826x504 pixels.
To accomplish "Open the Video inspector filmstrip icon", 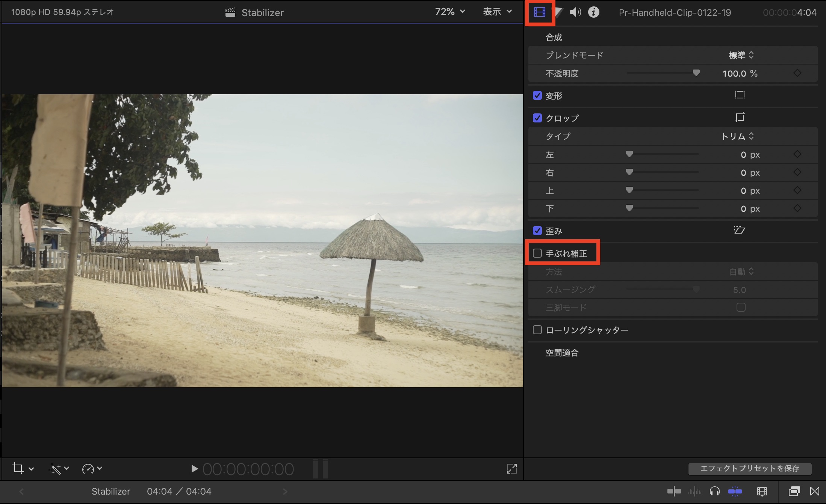I will pyautogui.click(x=539, y=12).
